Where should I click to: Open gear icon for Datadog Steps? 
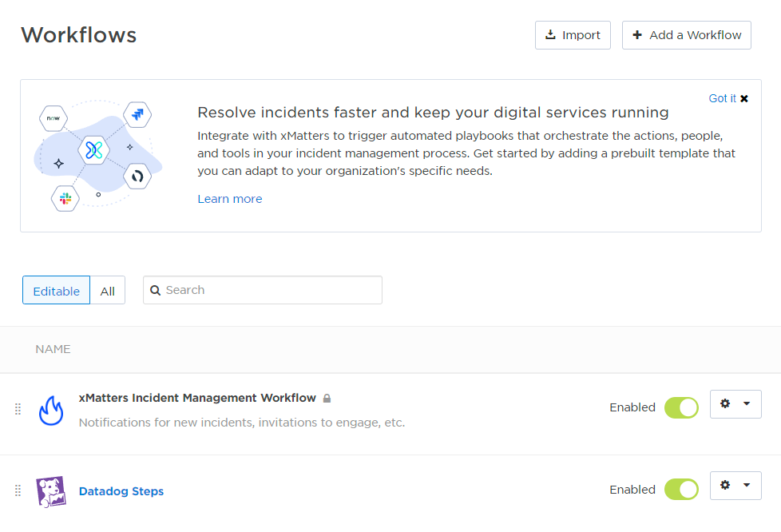tap(725, 485)
